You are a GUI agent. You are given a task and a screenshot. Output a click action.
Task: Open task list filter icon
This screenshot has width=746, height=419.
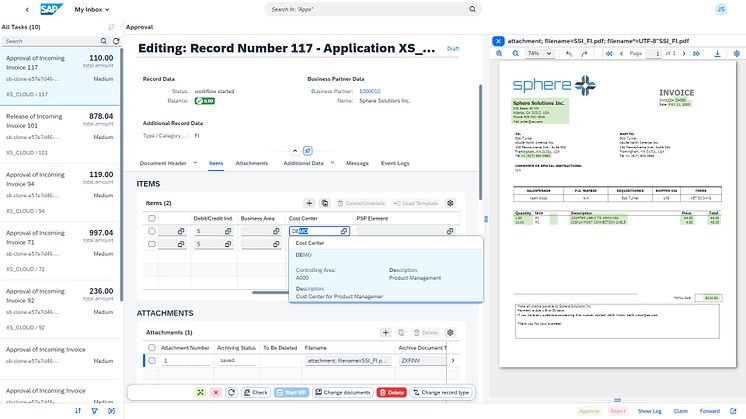[x=94, y=410]
